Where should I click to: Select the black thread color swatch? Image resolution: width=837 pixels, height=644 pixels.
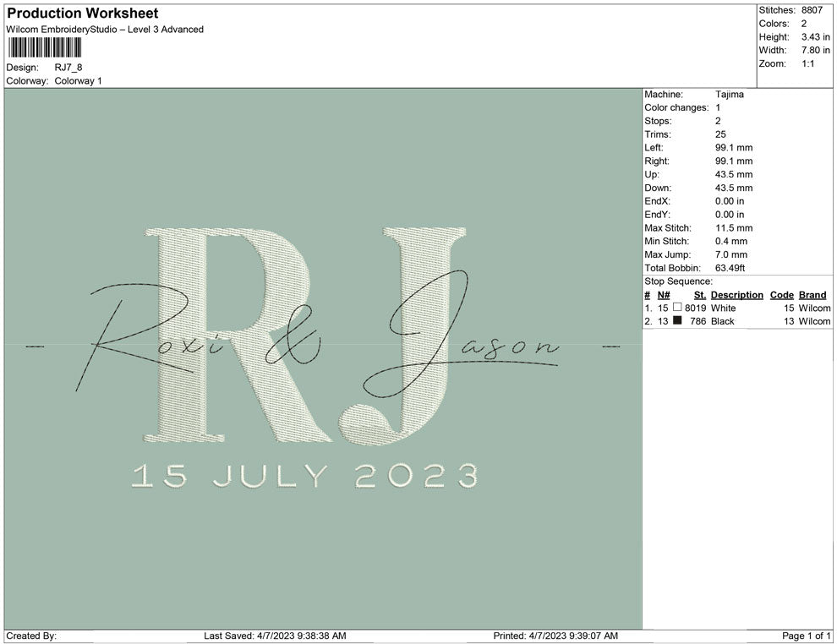[677, 322]
